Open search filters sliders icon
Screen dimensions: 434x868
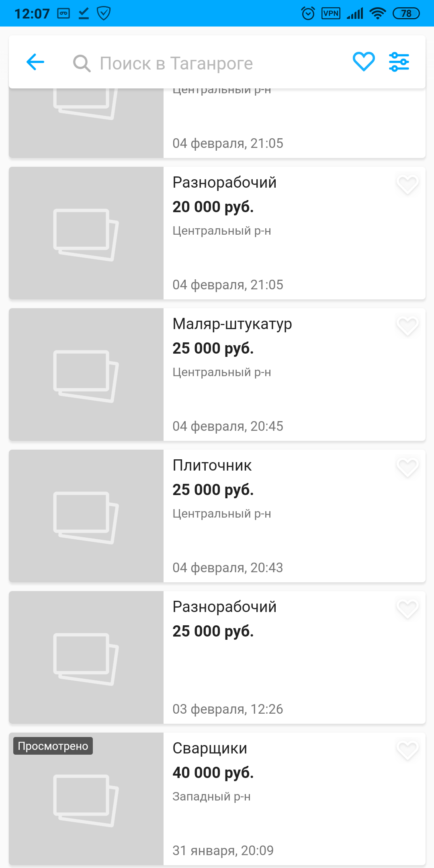pyautogui.click(x=399, y=62)
